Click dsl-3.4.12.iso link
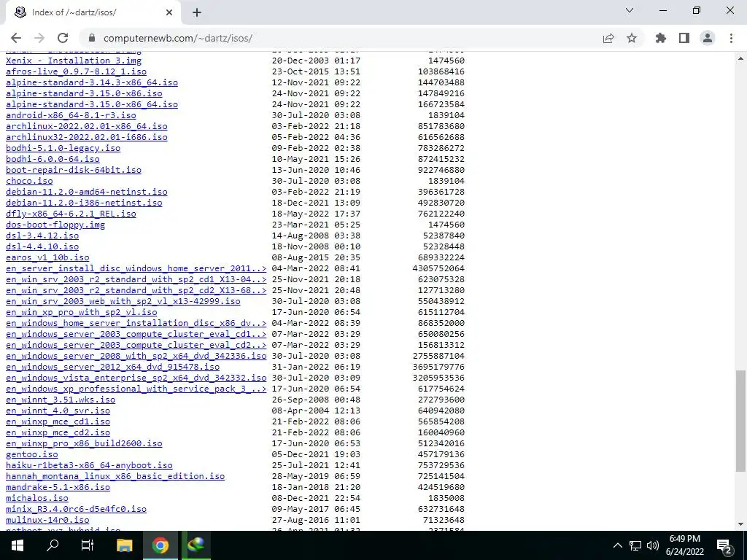 pos(42,236)
